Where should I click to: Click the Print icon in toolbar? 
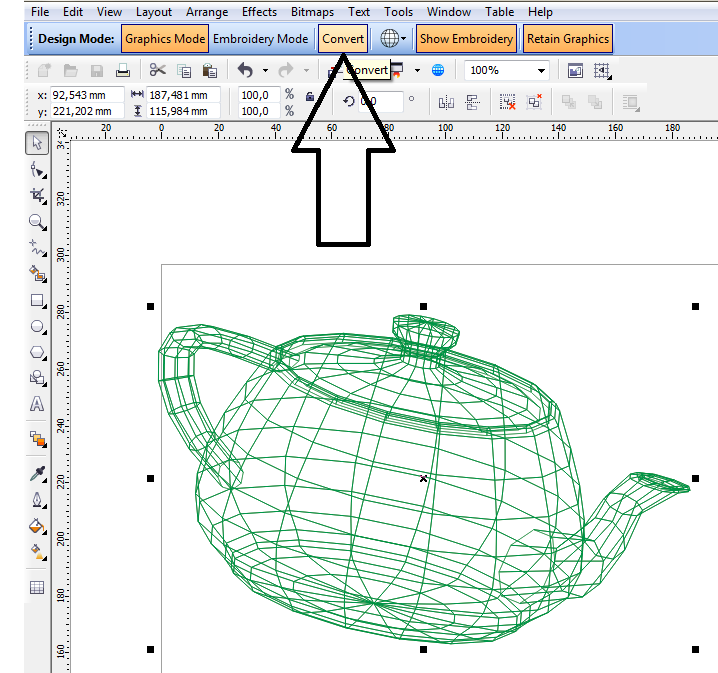click(x=122, y=70)
